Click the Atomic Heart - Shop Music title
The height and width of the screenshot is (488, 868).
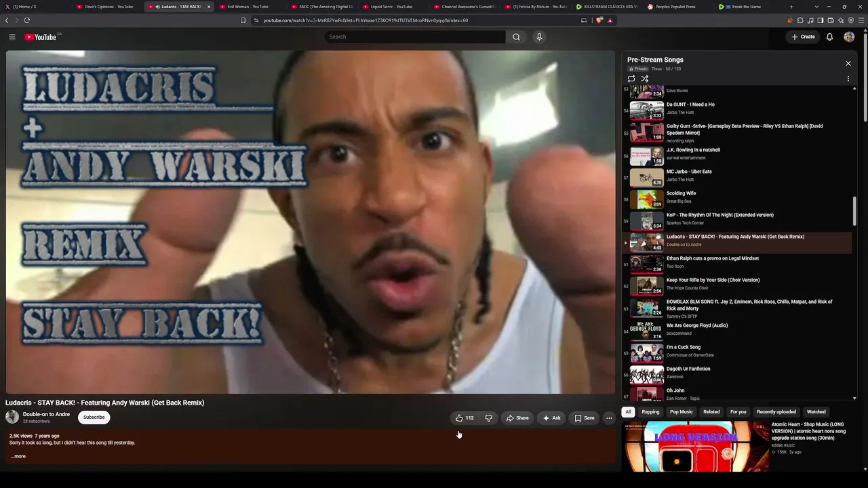[808, 431]
